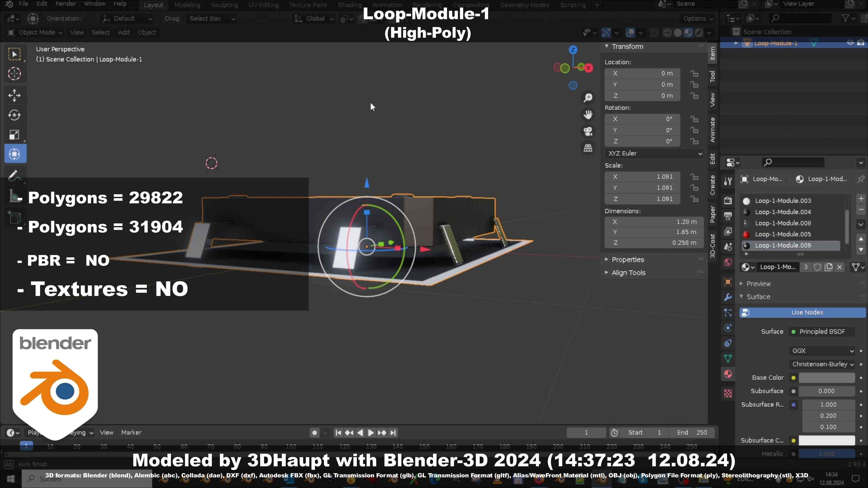Collapse the Surface panel

758,297
